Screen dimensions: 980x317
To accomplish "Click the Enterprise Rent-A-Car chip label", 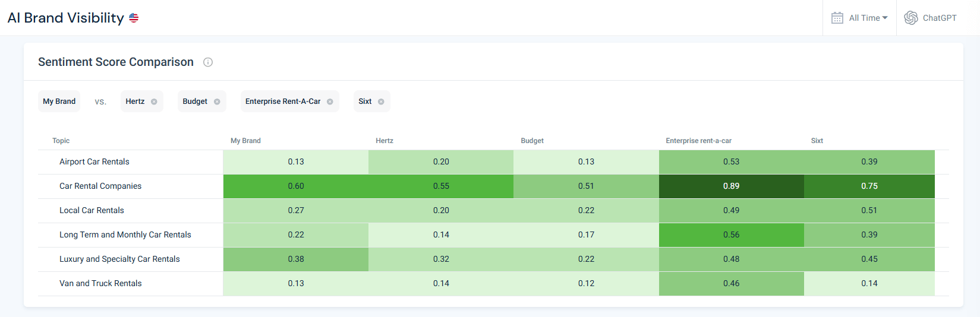I will tap(283, 102).
